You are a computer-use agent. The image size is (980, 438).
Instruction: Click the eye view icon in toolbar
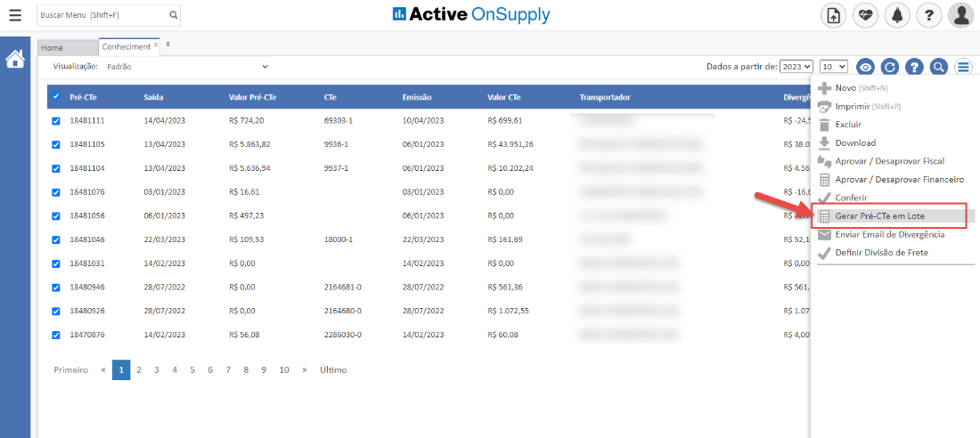[x=865, y=67]
